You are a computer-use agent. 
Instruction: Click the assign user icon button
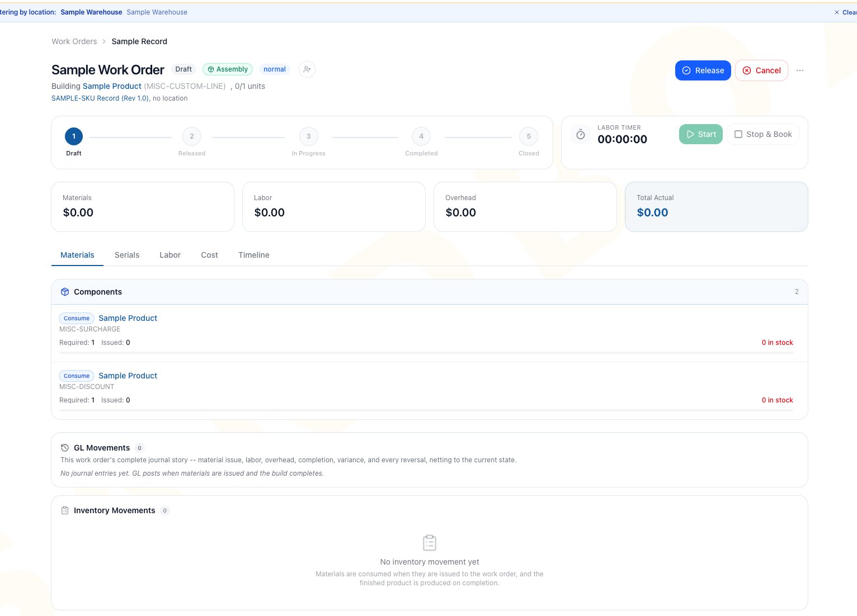click(307, 69)
